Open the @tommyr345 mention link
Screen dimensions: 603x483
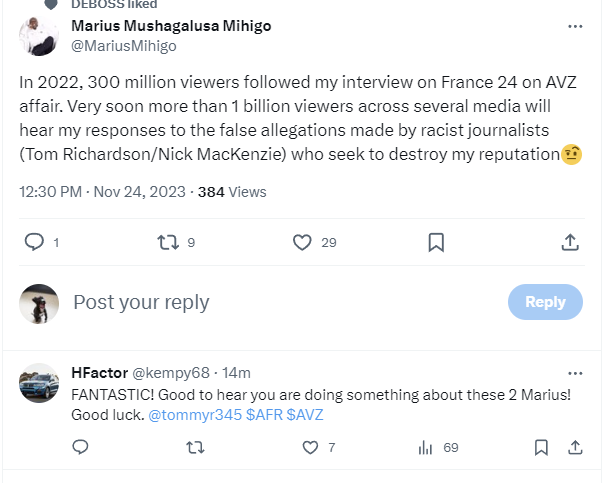pos(195,414)
